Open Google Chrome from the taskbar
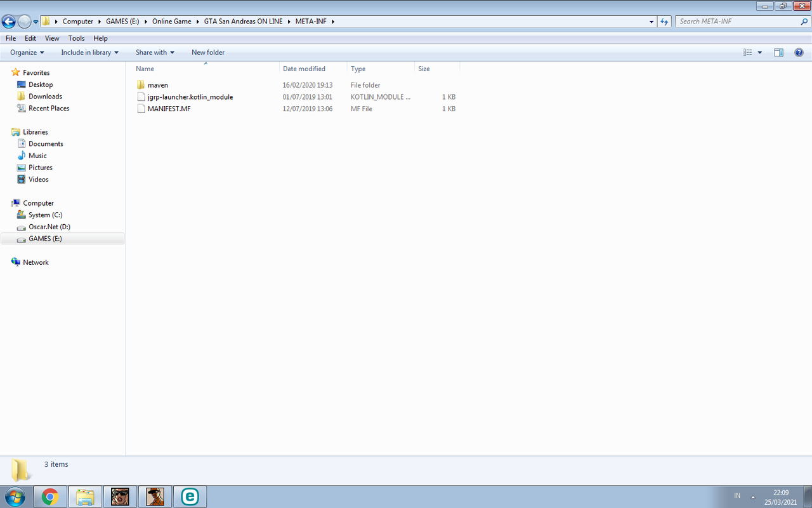 click(50, 497)
